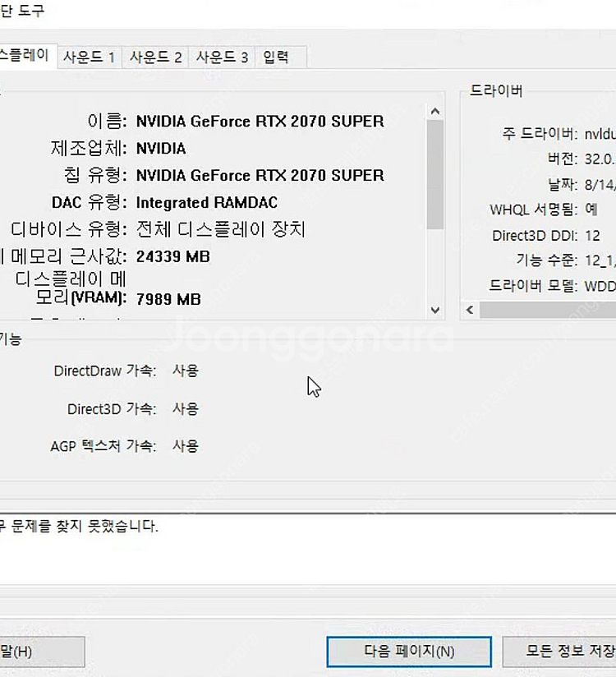Click the 칩 유형 value RTX 2070 SUPER

[x=260, y=175]
